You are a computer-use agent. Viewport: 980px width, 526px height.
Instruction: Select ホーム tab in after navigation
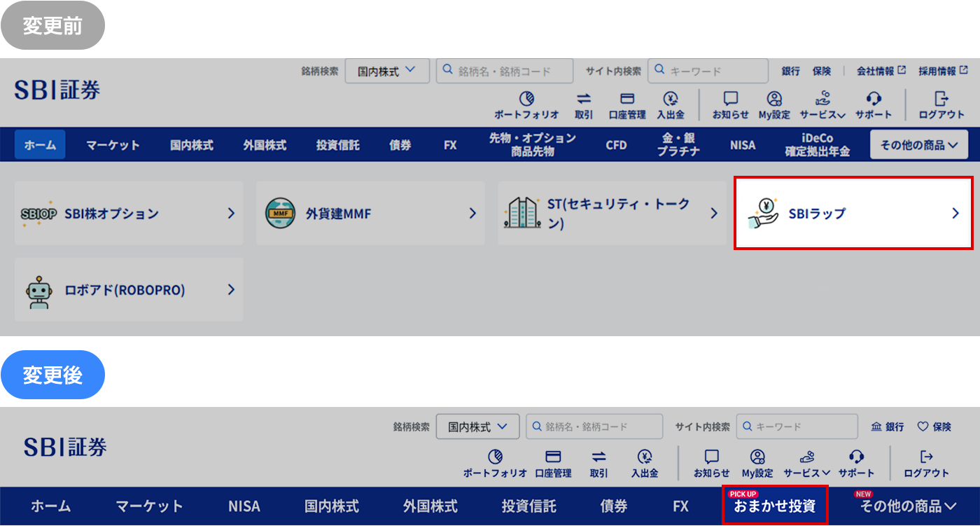51,506
